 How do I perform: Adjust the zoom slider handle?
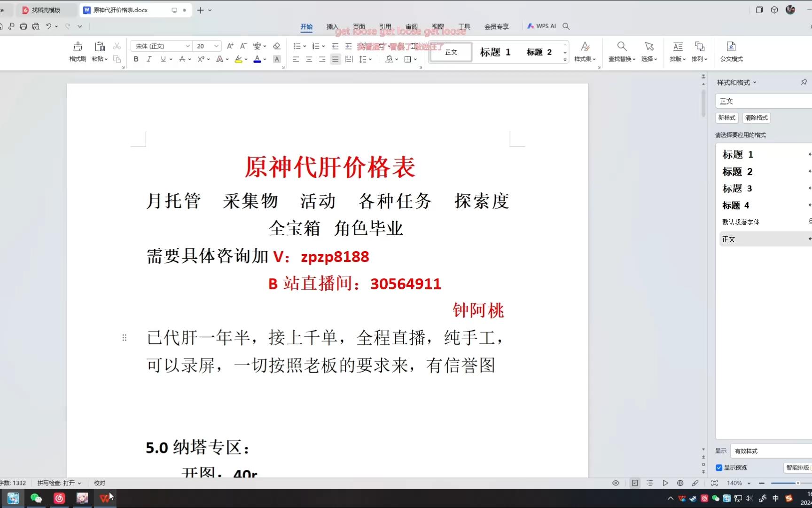(797, 483)
